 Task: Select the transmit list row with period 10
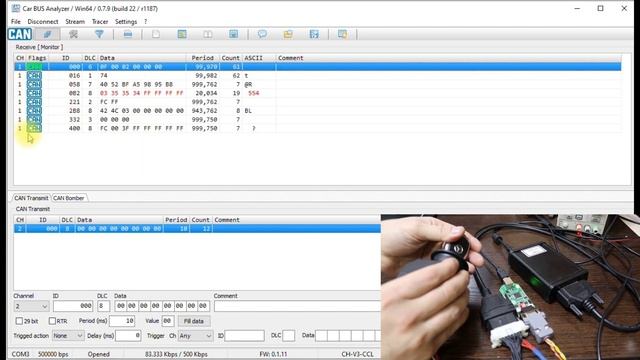197,229
